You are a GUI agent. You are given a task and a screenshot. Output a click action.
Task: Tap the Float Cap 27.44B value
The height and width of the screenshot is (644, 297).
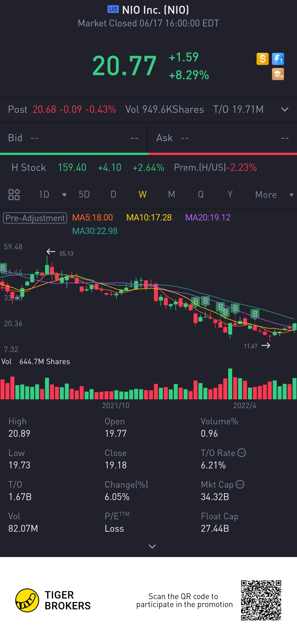[215, 528]
